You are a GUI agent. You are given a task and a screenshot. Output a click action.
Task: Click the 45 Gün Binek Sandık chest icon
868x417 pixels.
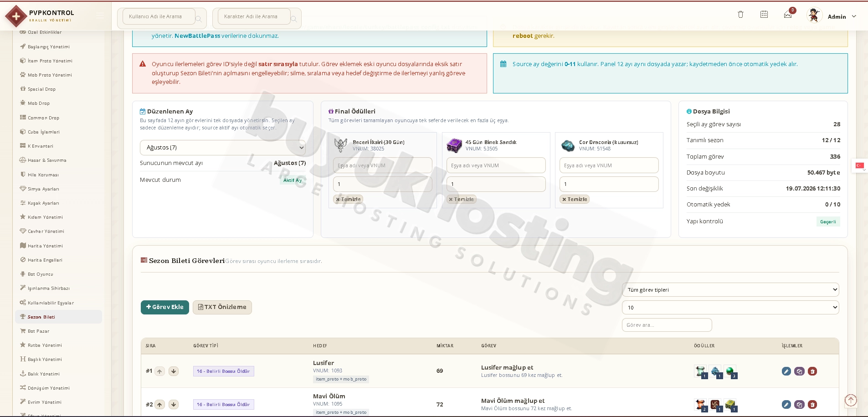pyautogui.click(x=454, y=145)
